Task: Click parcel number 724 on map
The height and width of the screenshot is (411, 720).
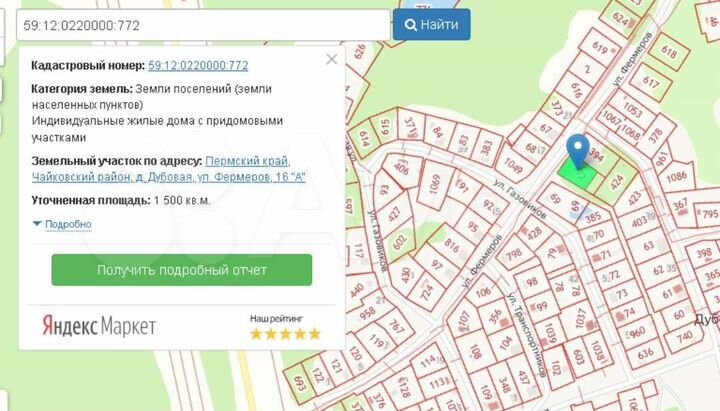Action: pyautogui.click(x=427, y=292)
